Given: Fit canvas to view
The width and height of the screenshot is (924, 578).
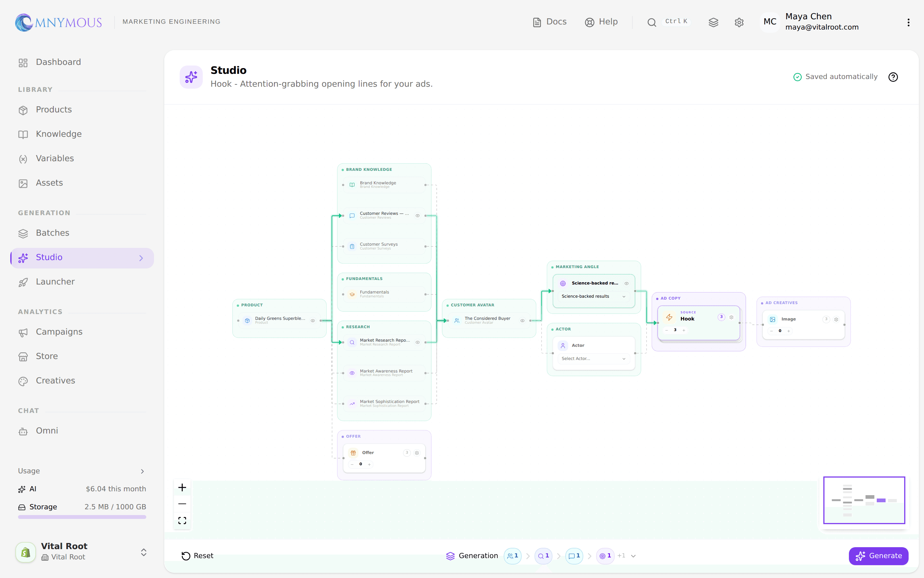Looking at the screenshot, I should click(182, 521).
